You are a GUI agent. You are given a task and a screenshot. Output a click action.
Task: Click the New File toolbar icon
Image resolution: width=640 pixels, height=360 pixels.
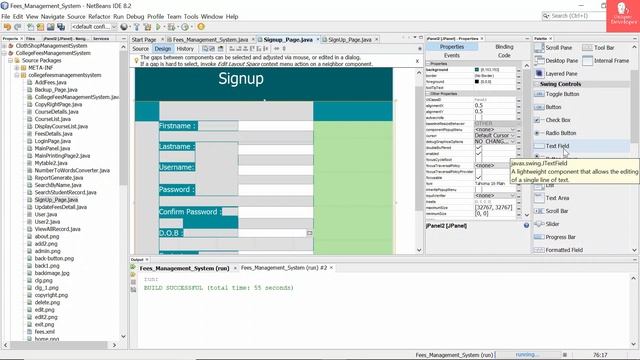(x=31, y=27)
